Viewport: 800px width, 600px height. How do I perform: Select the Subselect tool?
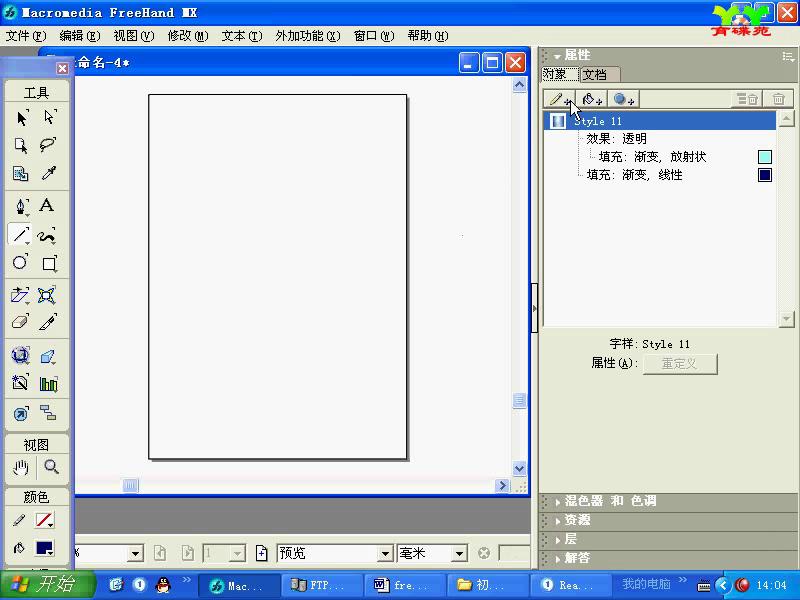(x=49, y=118)
